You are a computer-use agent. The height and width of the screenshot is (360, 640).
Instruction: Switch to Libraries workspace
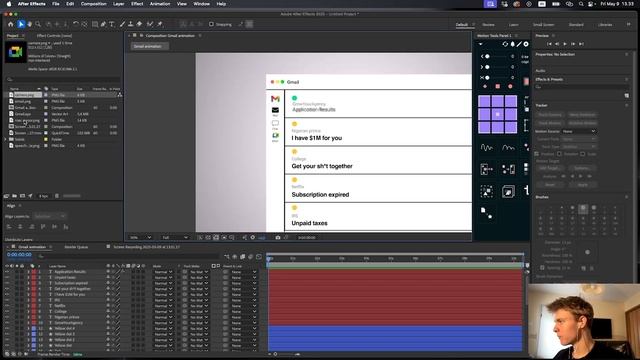pos(605,24)
